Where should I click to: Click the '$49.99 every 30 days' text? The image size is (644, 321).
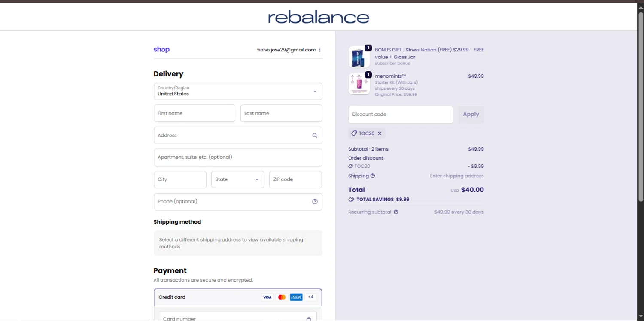pyautogui.click(x=459, y=212)
